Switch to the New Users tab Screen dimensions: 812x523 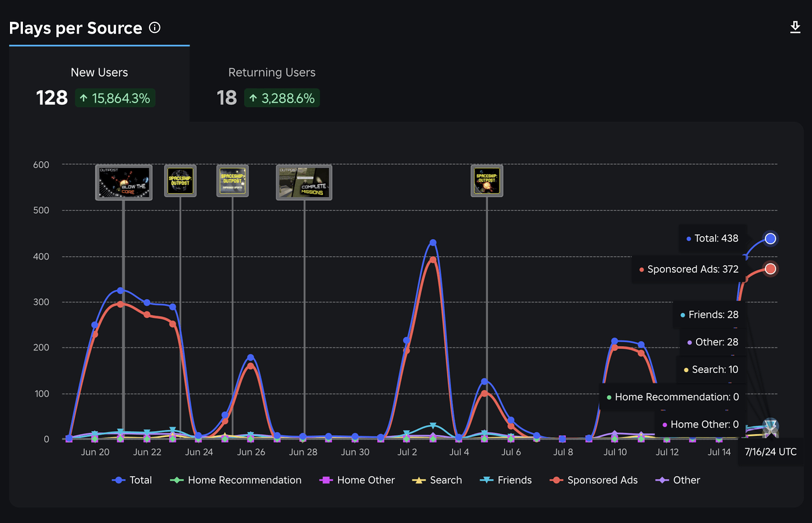[99, 84]
